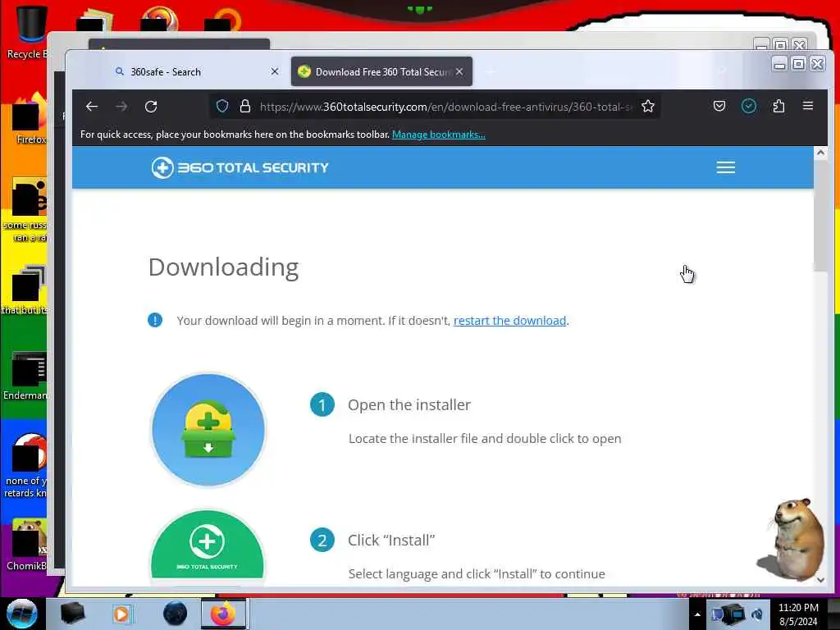Open the media player taskbar icon

point(122,614)
